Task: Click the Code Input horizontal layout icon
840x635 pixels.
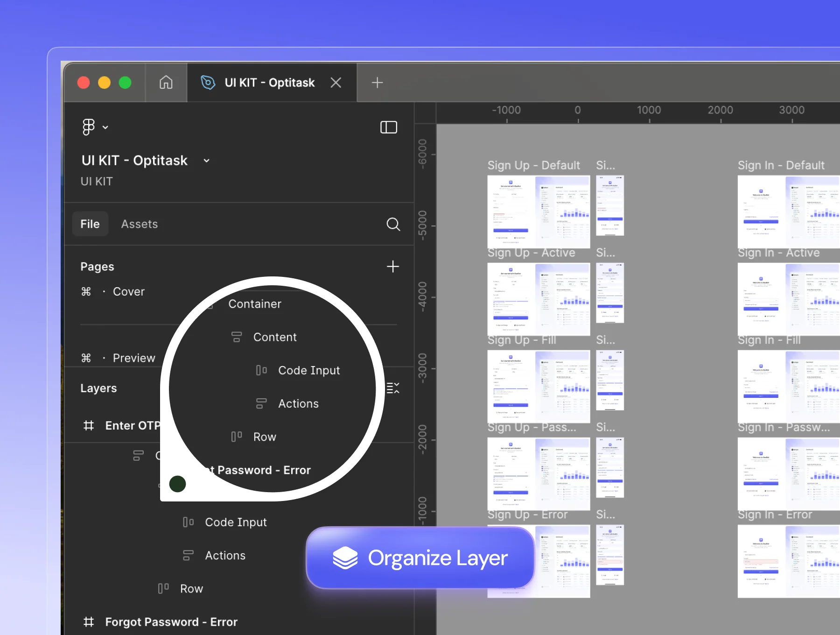Action: pyautogui.click(x=189, y=522)
